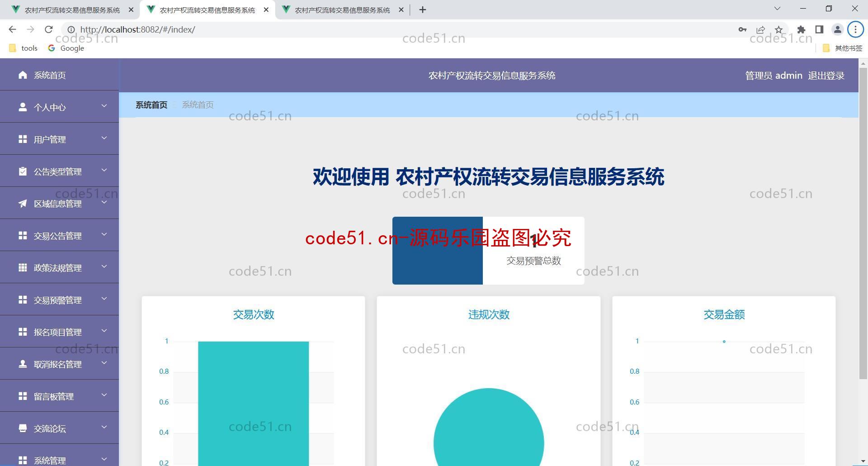
Task: Open the browser profile avatar
Action: [x=837, y=29]
